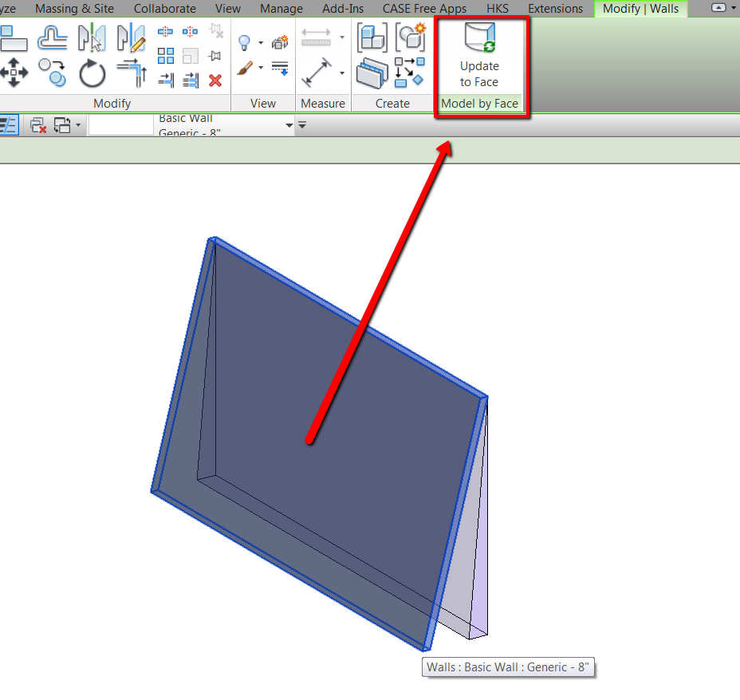Switch to the Massing & Site tab

(74, 9)
